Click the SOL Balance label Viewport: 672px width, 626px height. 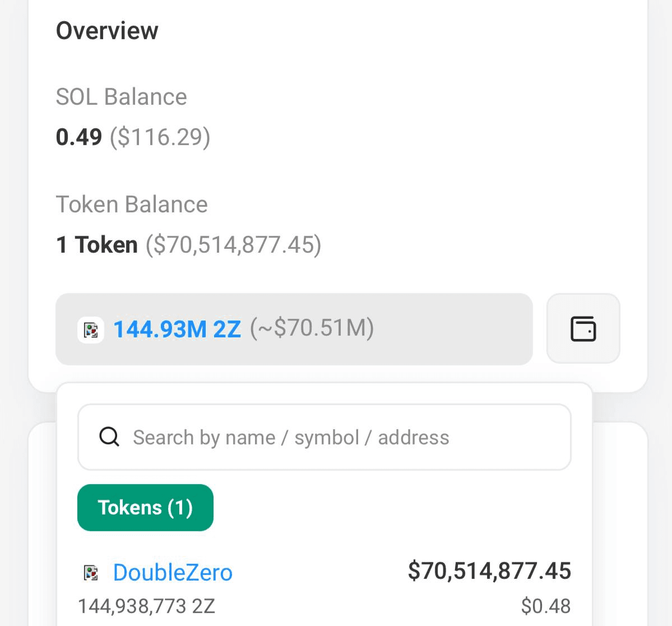click(121, 97)
